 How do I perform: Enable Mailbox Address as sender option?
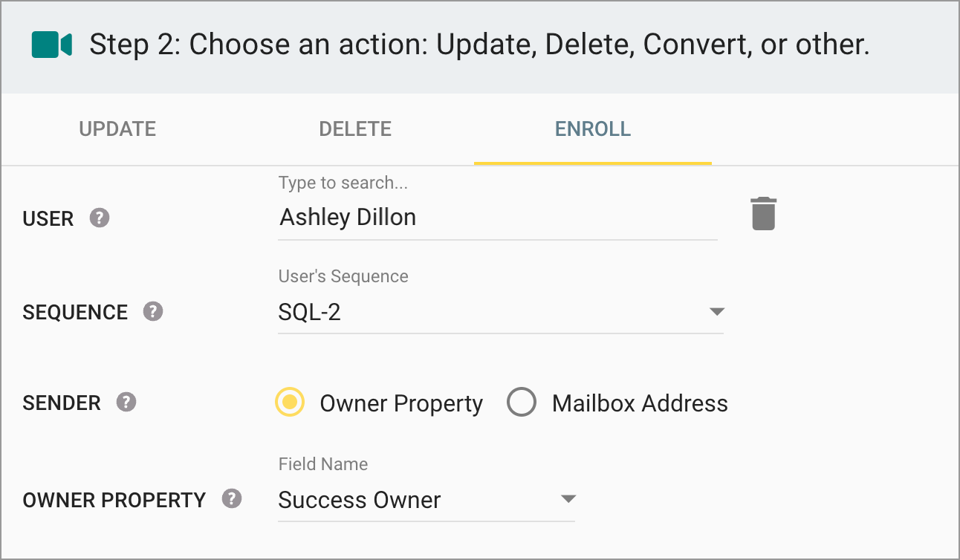point(522,402)
